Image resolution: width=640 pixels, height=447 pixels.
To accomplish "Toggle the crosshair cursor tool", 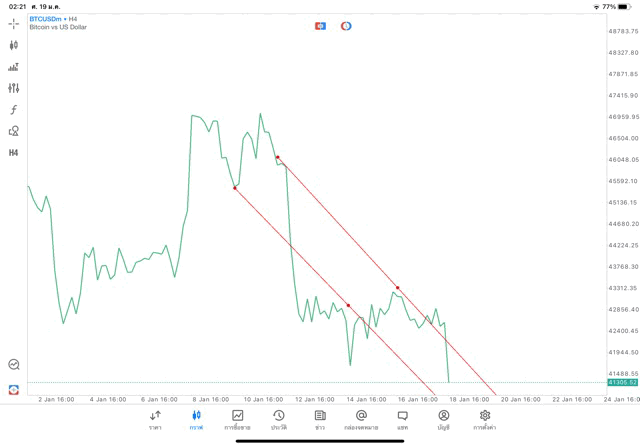I will point(14,23).
